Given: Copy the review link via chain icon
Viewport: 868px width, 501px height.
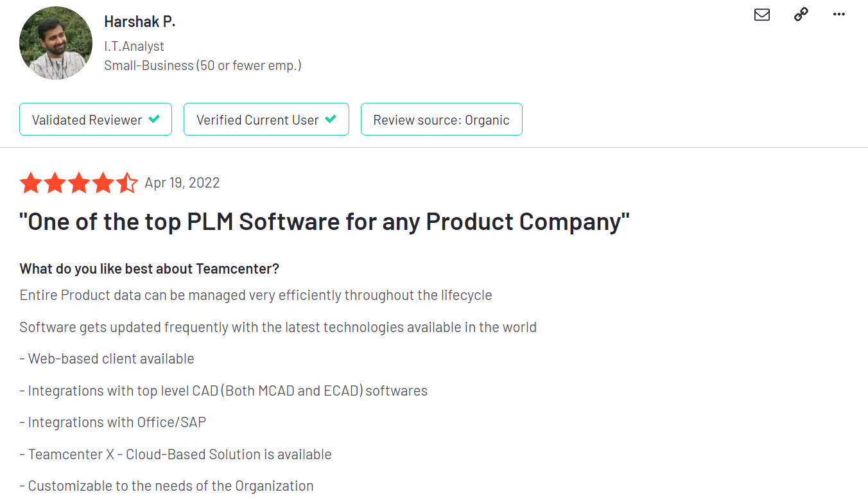Looking at the screenshot, I should pos(801,14).
